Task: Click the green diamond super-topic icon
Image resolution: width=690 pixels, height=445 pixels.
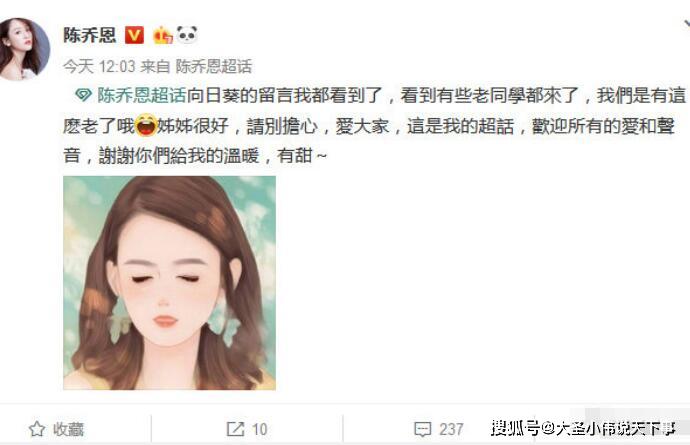Action: [x=83, y=95]
